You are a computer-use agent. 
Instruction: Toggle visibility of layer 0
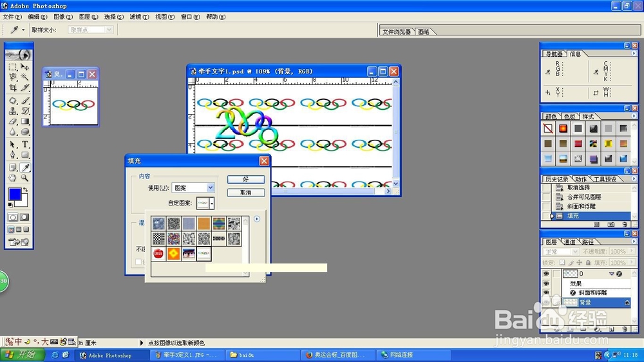(546, 274)
